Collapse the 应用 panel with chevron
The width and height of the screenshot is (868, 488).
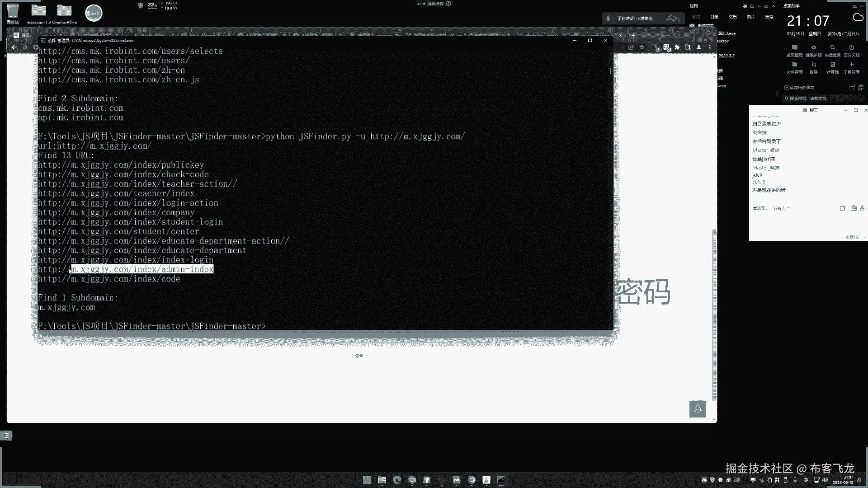(774, 6)
